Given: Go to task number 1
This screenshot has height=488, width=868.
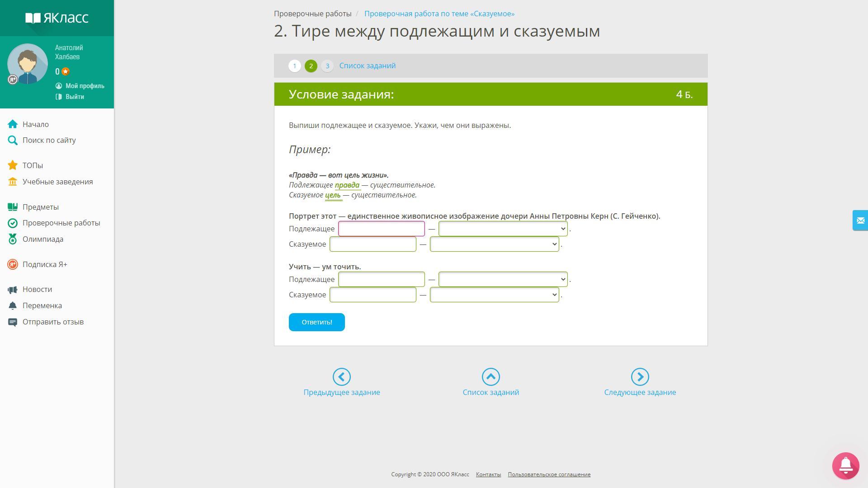Looking at the screenshot, I should [294, 66].
